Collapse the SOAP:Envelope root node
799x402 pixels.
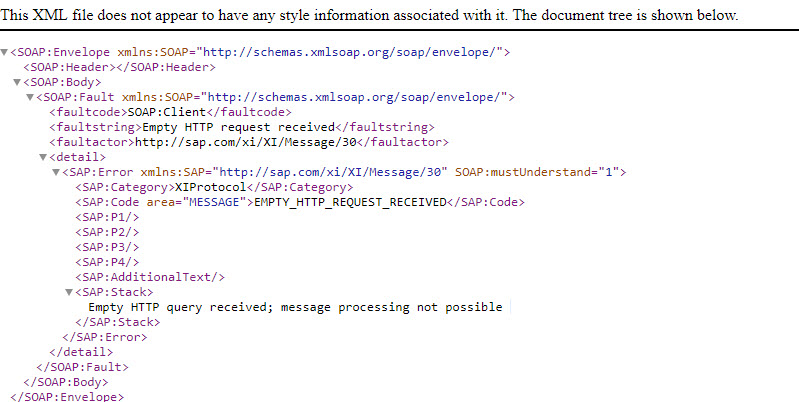point(4,52)
